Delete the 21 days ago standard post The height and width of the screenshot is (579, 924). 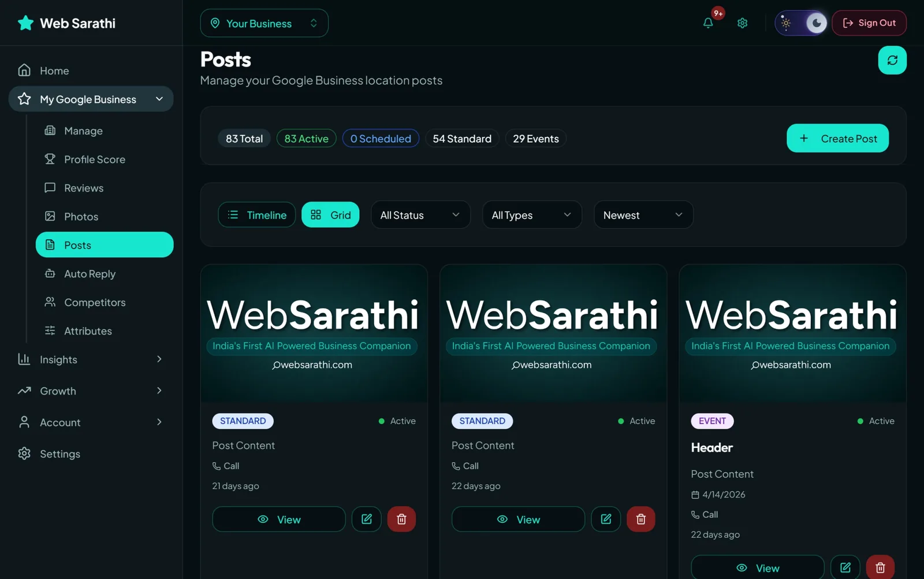pyautogui.click(x=401, y=519)
